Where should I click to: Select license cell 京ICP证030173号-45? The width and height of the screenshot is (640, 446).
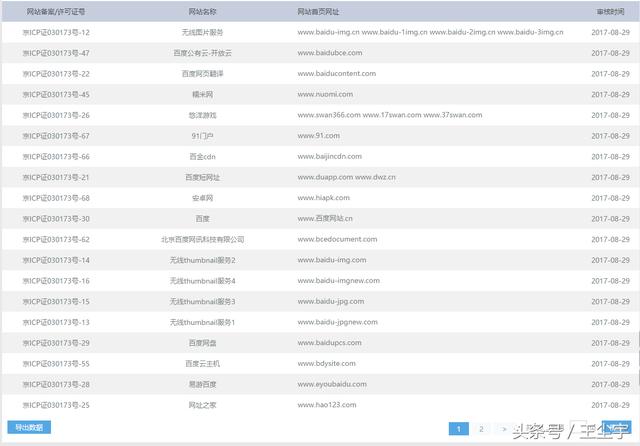pos(56,94)
